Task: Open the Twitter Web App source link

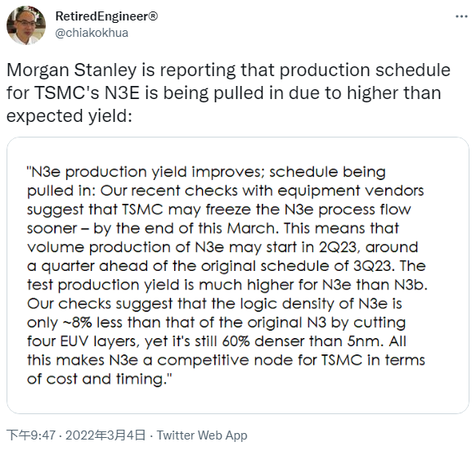Action: click(x=202, y=435)
